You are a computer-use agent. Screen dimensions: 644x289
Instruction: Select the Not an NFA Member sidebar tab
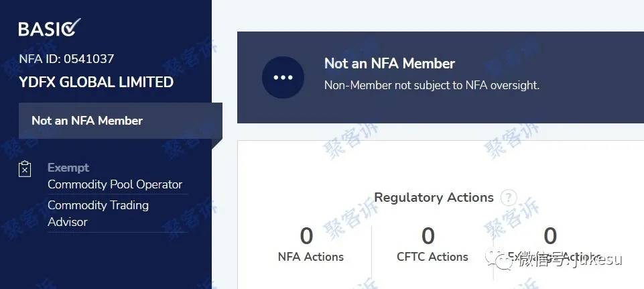87,121
